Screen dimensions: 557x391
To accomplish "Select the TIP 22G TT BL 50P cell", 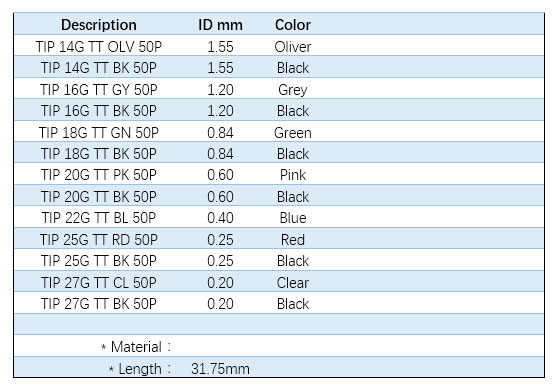I will [x=99, y=218].
